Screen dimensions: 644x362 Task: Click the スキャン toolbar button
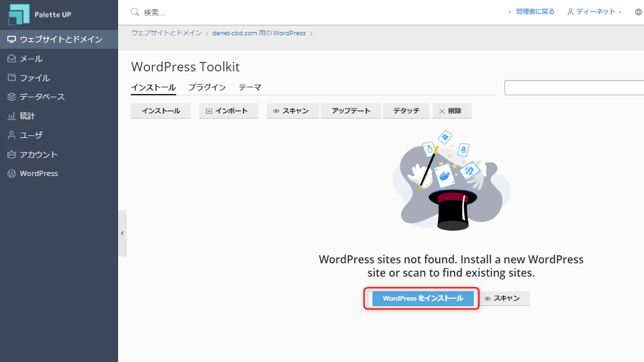(292, 111)
